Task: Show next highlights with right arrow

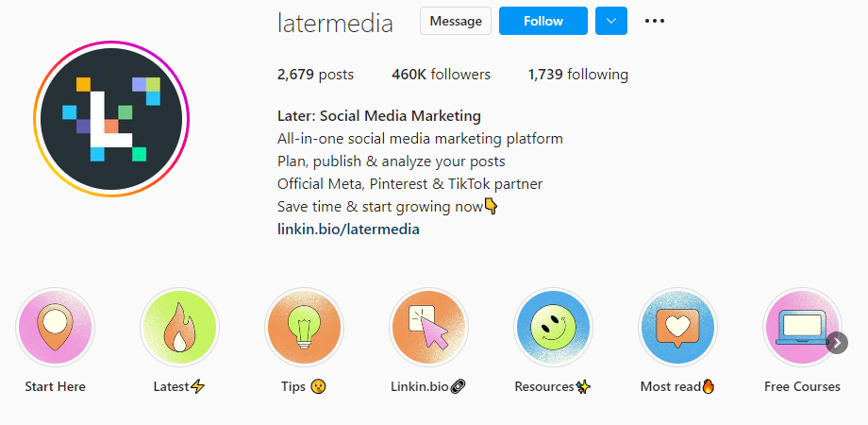Action: click(x=837, y=343)
